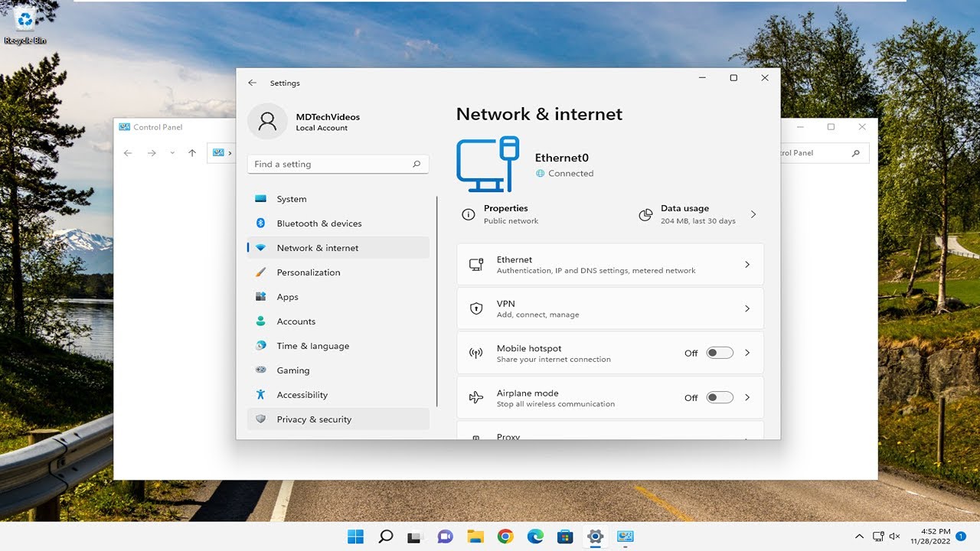The image size is (980, 551).
Task: Select Bluetooth & devices in sidebar
Action: click(x=338, y=223)
